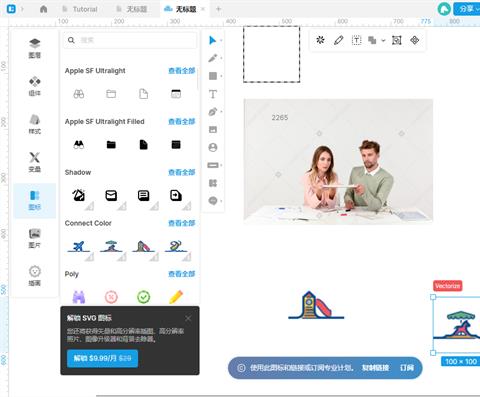Open the Lunacy main menu logo

pos(11,9)
